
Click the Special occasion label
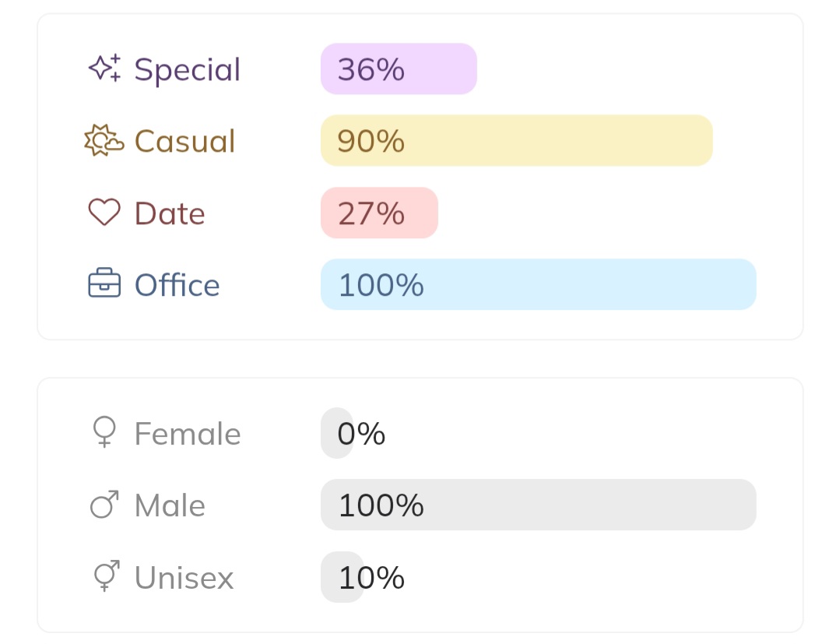pyautogui.click(x=188, y=69)
